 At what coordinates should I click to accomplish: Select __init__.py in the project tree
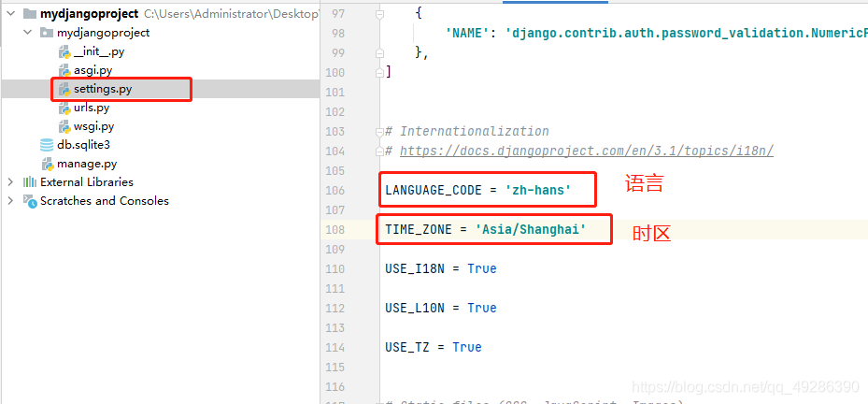[x=99, y=52]
